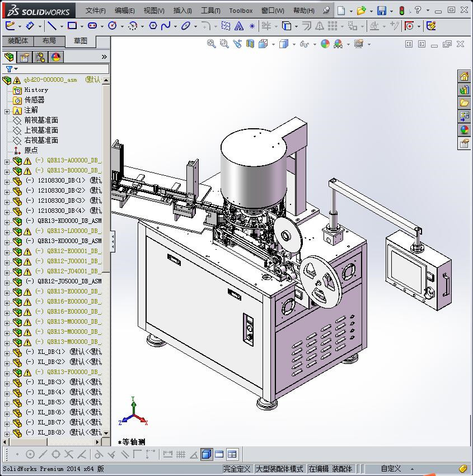This screenshot has height=476, width=473.
Task: Expand the 注解 annotations node
Action: (x=7, y=111)
